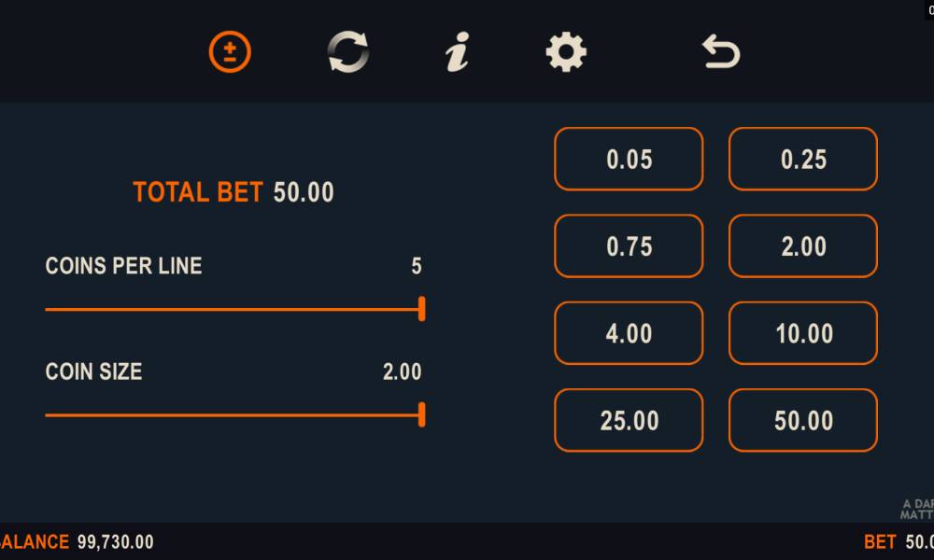Open the autoplay circular arrows icon
This screenshot has width=934, height=560.
pyautogui.click(x=348, y=52)
